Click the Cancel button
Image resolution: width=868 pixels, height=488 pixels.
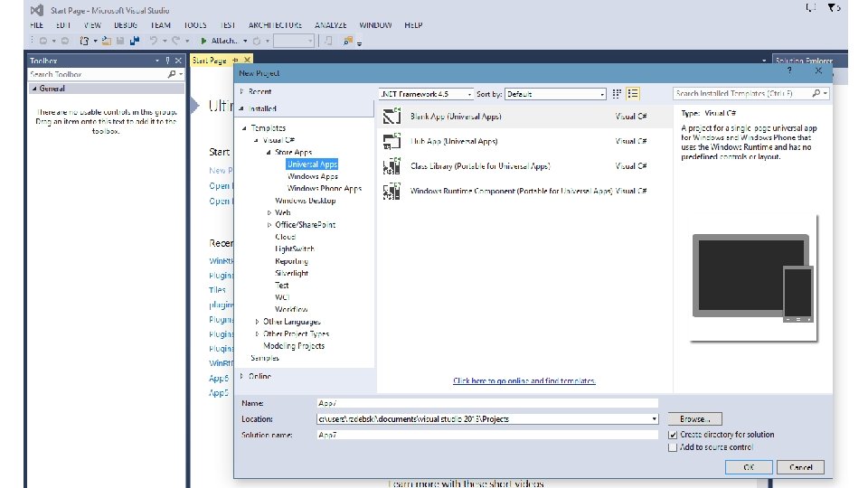pyautogui.click(x=800, y=467)
